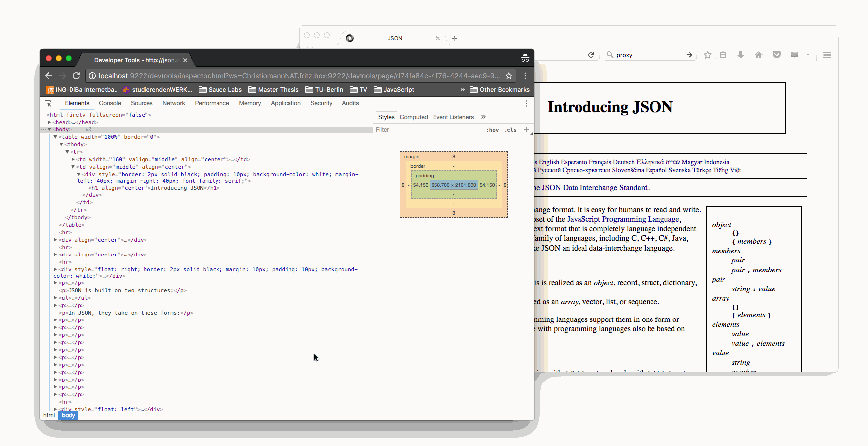Image resolution: width=868 pixels, height=446 pixels.
Task: Open the TV bookmark folder
Action: [x=359, y=90]
